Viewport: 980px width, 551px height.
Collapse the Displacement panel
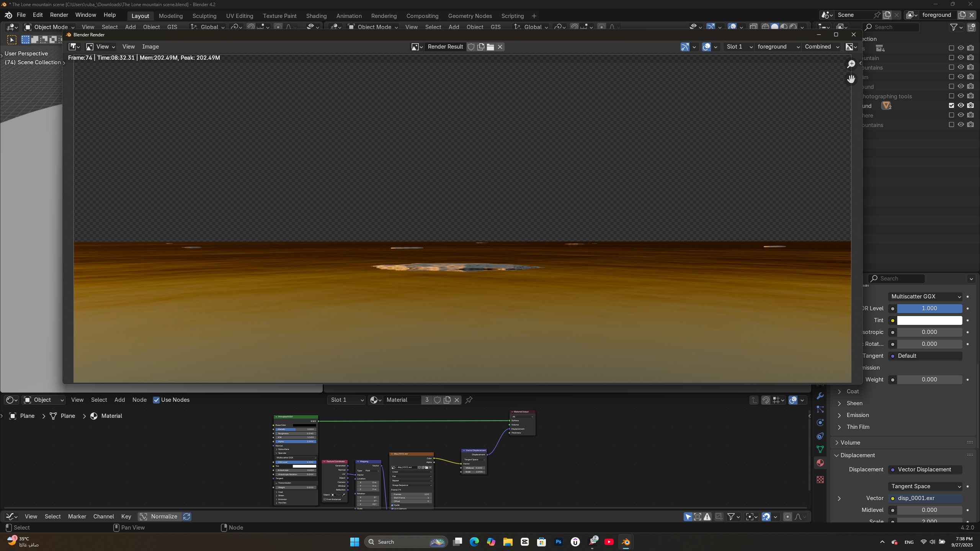pyautogui.click(x=857, y=455)
